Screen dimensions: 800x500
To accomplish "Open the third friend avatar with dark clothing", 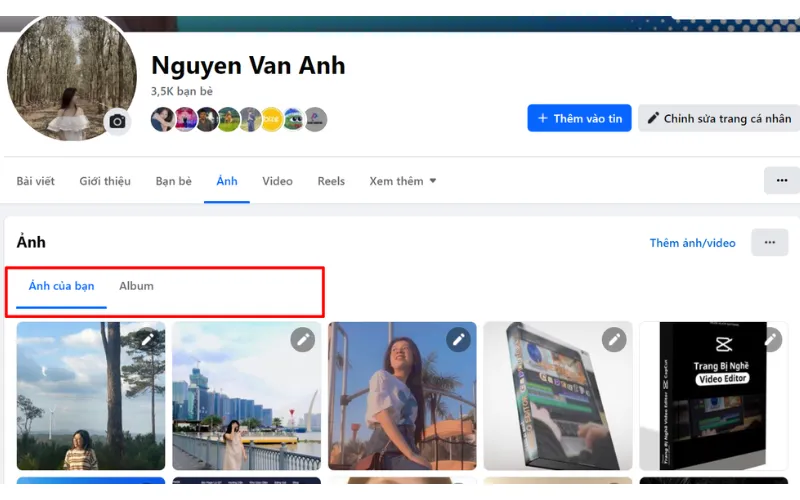I will click(x=207, y=119).
